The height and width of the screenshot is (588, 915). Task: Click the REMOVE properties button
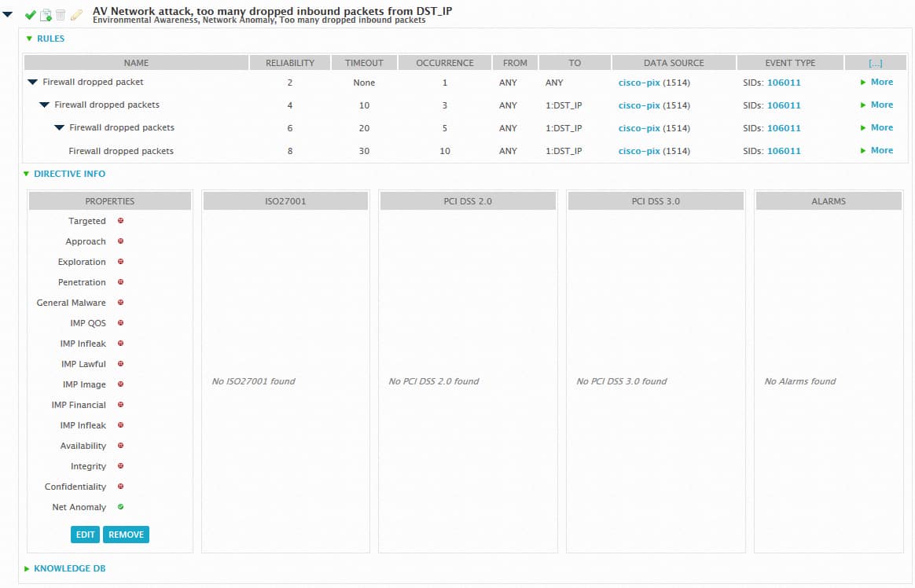(126, 535)
